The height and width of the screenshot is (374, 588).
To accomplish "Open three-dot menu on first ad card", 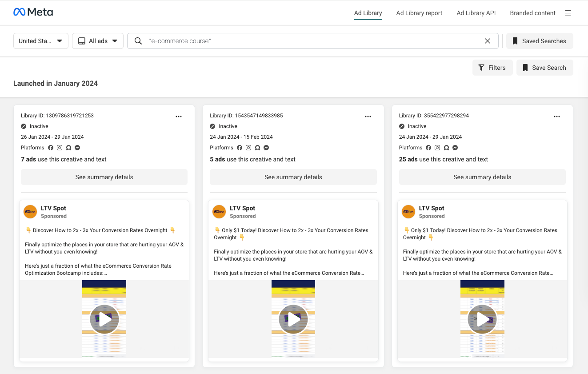I will [179, 117].
